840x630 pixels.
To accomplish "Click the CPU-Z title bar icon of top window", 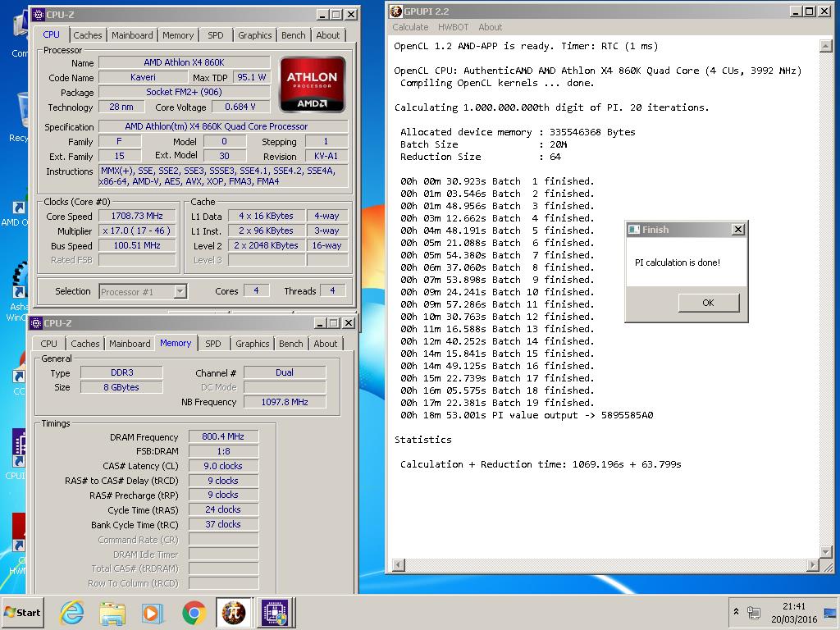I will [x=38, y=15].
